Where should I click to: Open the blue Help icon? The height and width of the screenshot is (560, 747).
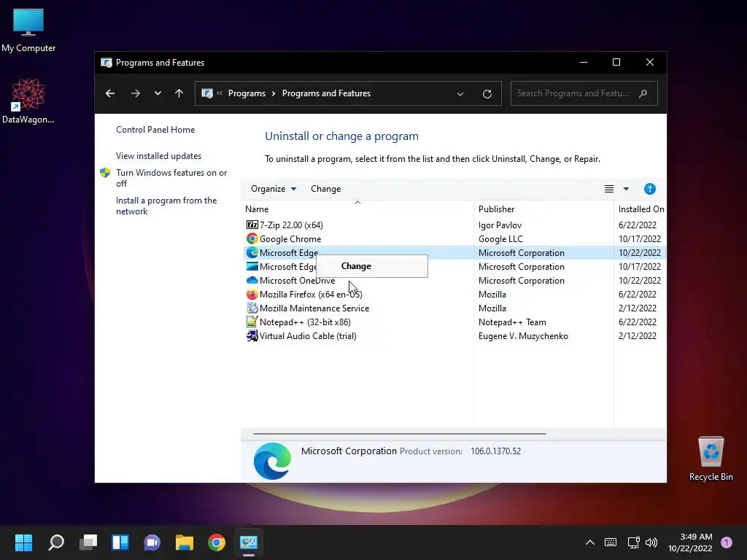(x=650, y=189)
